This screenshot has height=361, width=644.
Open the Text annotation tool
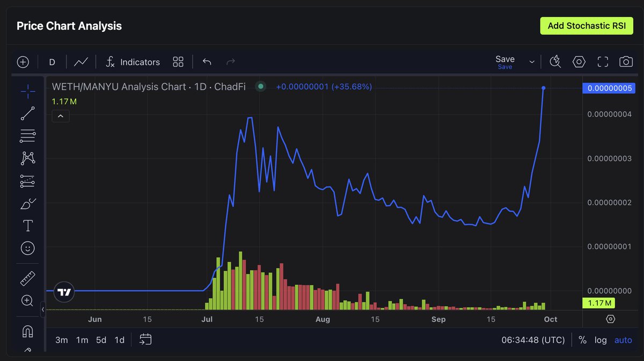click(x=27, y=225)
